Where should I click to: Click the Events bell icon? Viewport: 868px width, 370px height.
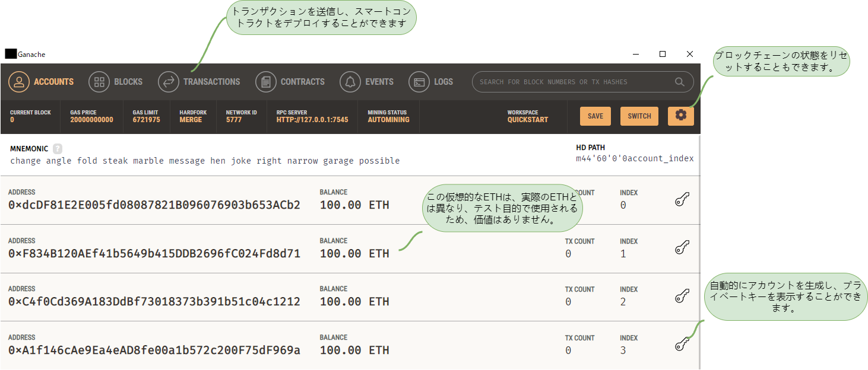pos(350,82)
